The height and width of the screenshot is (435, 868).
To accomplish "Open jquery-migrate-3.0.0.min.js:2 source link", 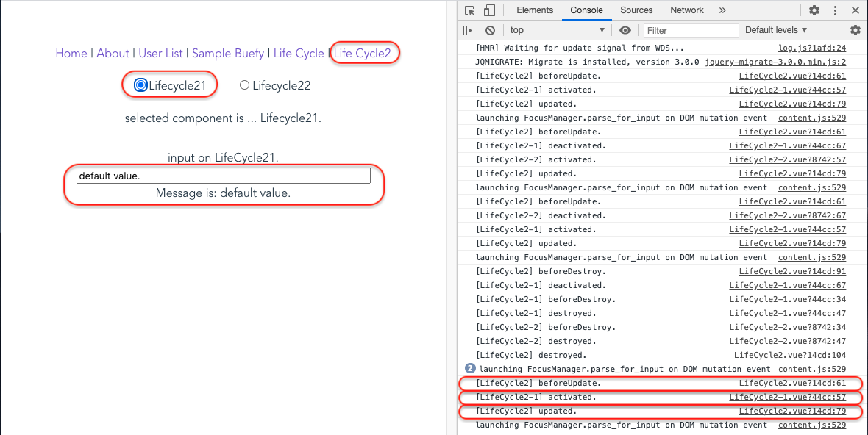I will click(775, 62).
